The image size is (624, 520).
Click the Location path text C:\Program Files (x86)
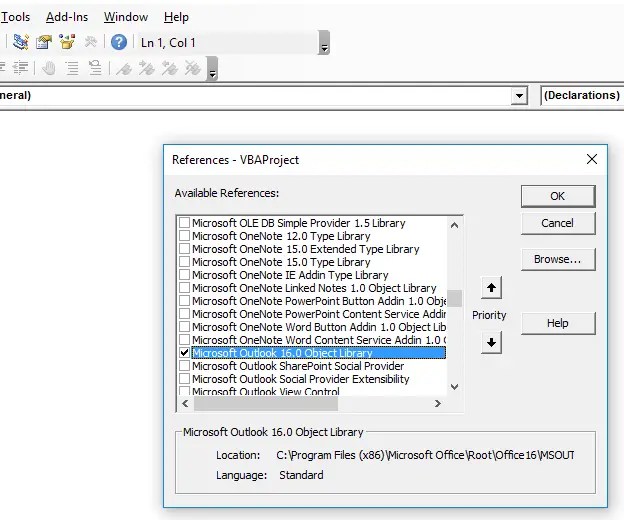[x=425, y=455]
